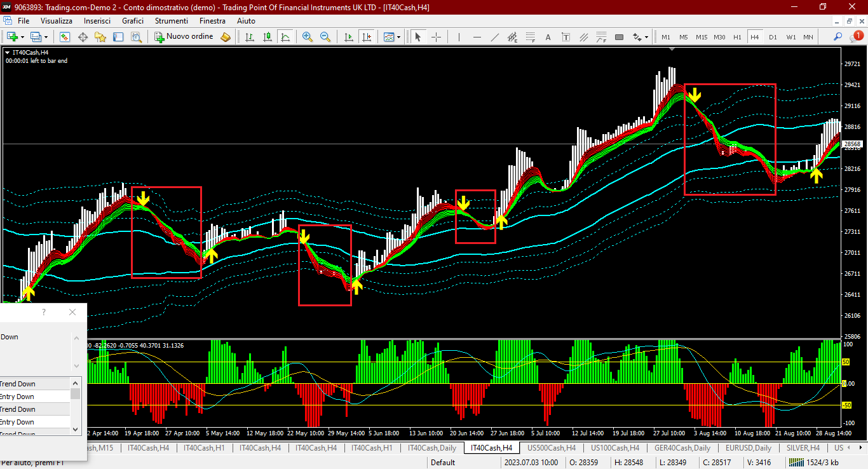Select the Fibonacci retracement tool

click(530, 37)
